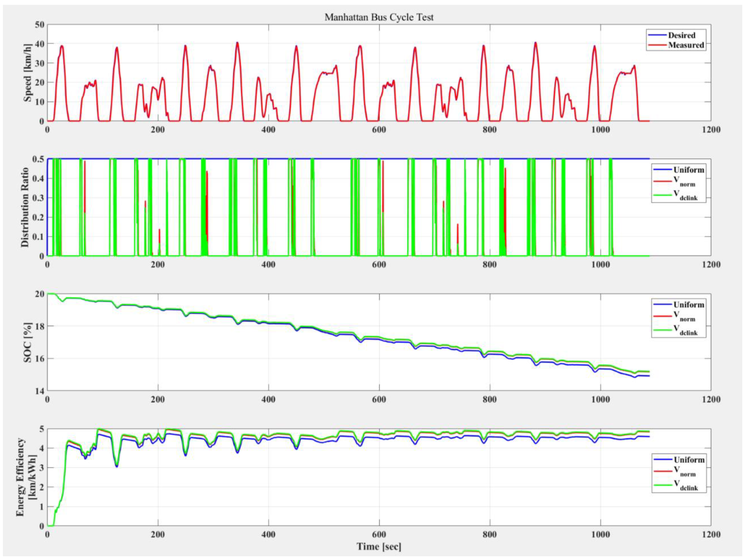Select Uniform in Distribution Ratio legend
The image size is (746, 560).
coord(689,170)
